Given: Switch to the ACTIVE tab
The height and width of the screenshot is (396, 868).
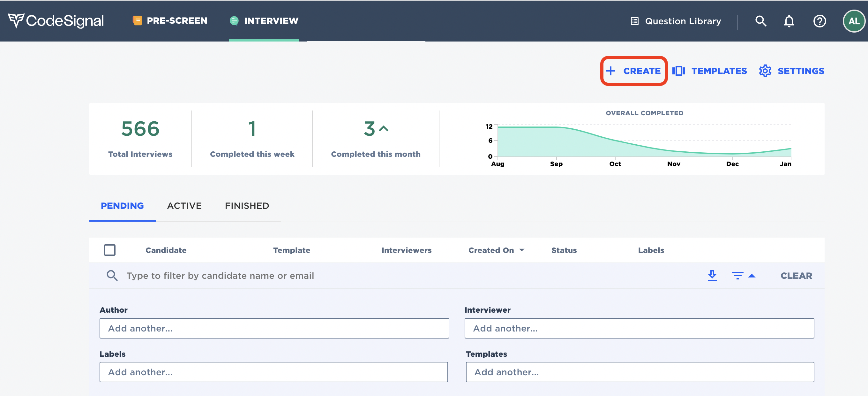Looking at the screenshot, I should [184, 206].
